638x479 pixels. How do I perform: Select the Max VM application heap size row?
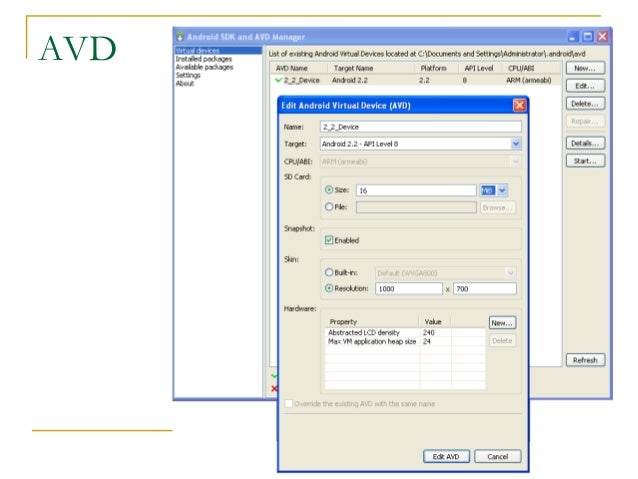tap(405, 341)
